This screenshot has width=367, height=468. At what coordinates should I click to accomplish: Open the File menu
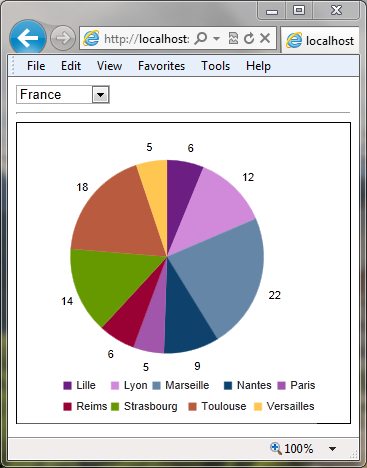click(x=36, y=66)
